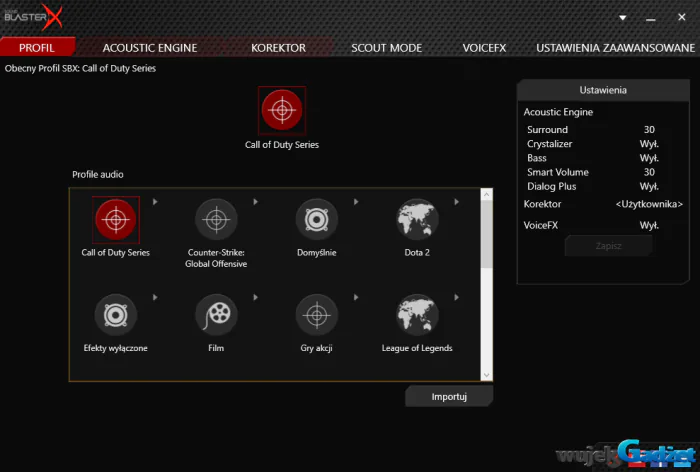700x472 pixels.
Task: Open the arrow menu beside Dota 2
Action: [x=456, y=202]
